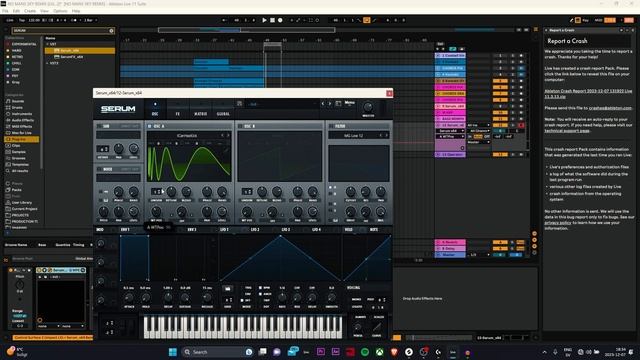Open the Help menu
This screenshot has width=640, height=360.
[x=76, y=11]
